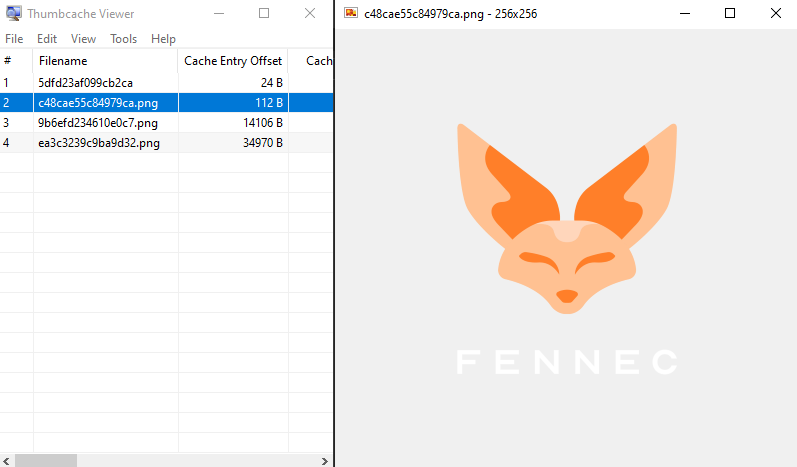Click the 112 B offset cell

pyautogui.click(x=233, y=103)
